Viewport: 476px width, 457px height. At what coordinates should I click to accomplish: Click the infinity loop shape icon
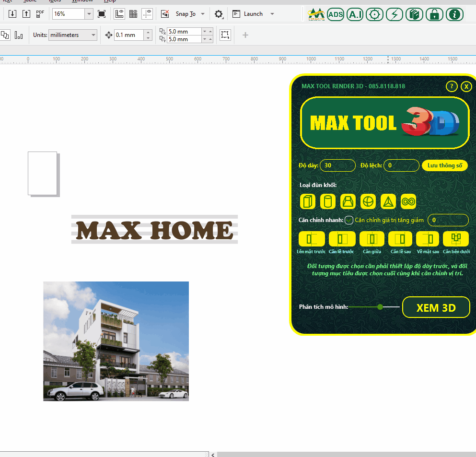tap(408, 201)
